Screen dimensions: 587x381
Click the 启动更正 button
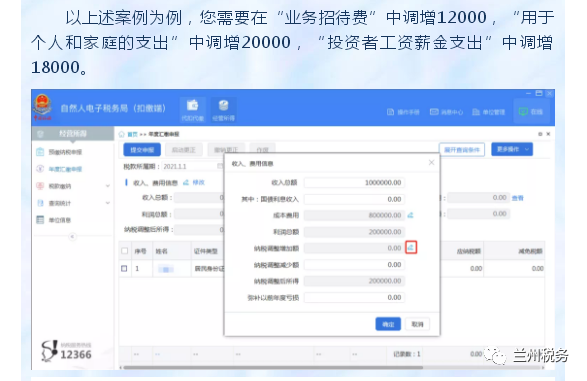183,150
